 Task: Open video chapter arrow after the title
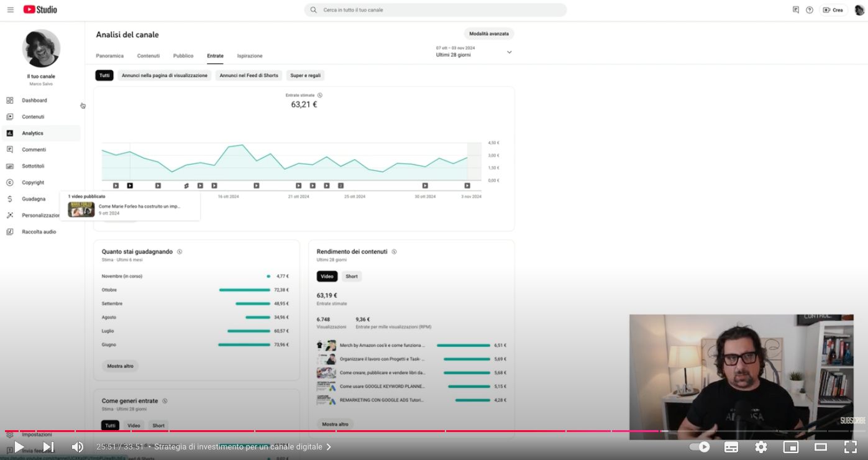click(329, 447)
